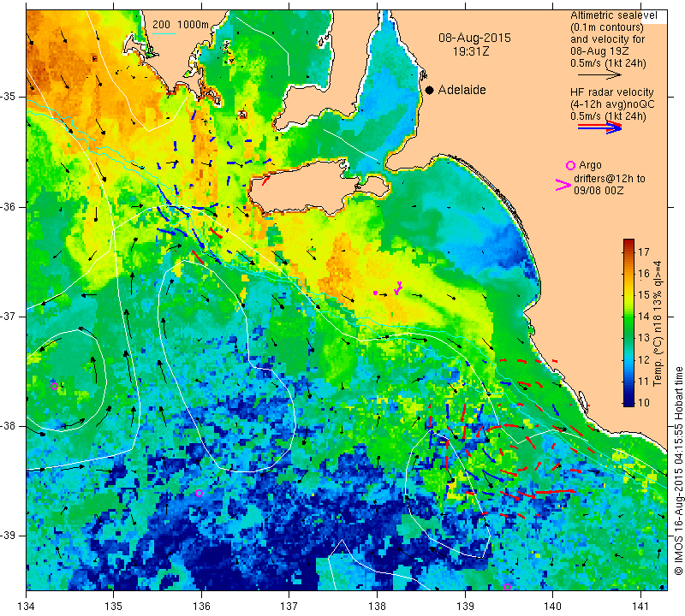This screenshot has height=616, width=685.
Task: Click the Adelaide city label
Action: [x=462, y=90]
